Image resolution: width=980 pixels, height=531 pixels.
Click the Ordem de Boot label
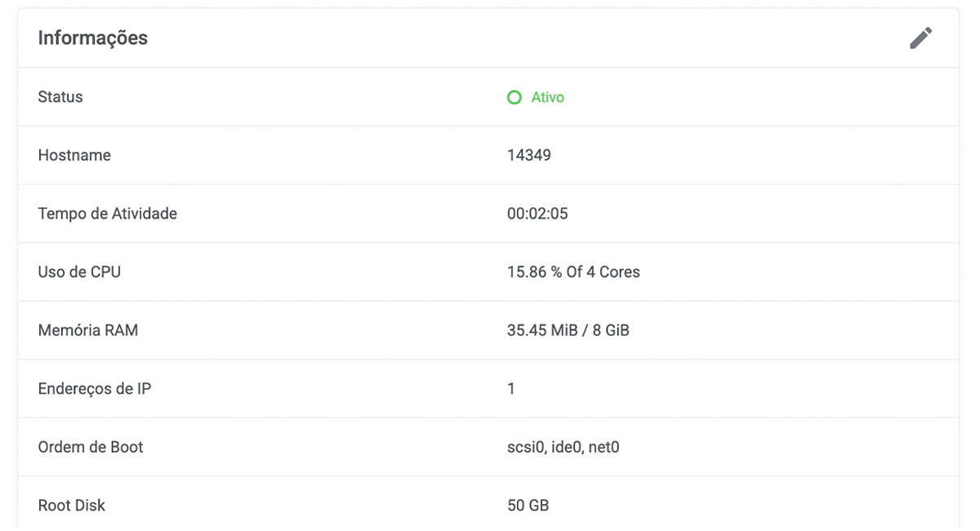click(91, 448)
